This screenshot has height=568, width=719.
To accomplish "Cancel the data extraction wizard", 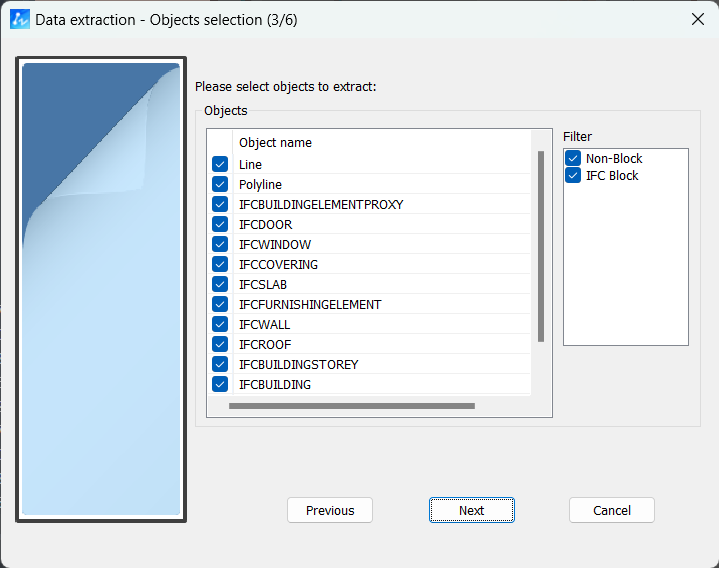I will pos(611,510).
